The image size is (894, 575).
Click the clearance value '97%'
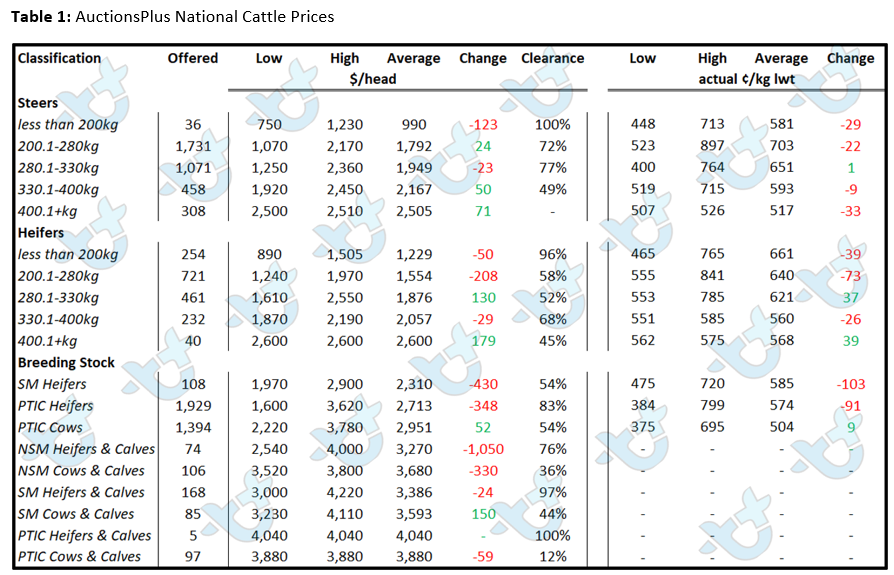[x=552, y=492]
